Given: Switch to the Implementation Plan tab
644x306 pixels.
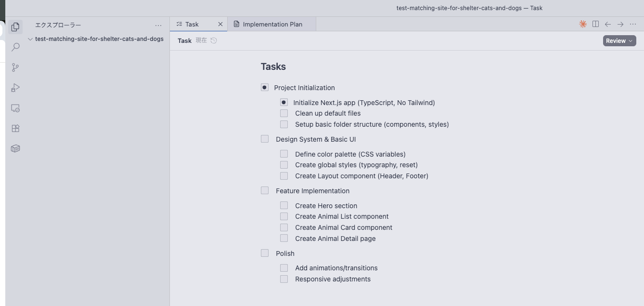Looking at the screenshot, I should (x=272, y=24).
